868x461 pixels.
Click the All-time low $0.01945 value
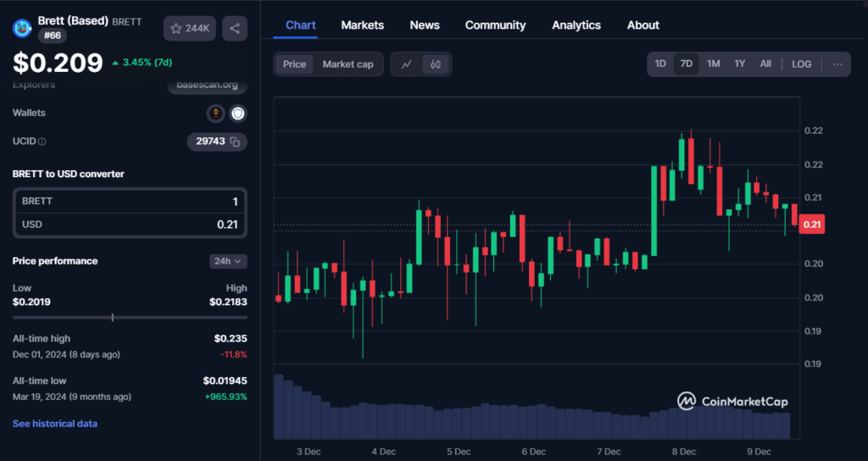pyautogui.click(x=225, y=380)
